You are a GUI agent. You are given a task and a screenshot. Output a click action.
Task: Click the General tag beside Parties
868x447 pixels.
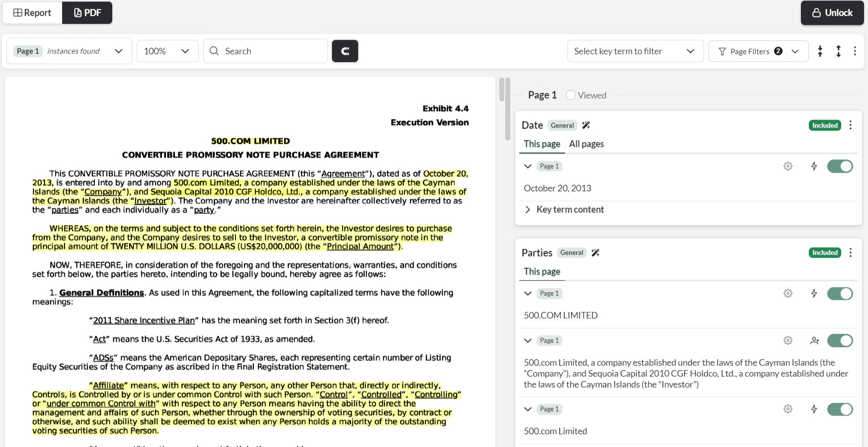click(x=571, y=253)
